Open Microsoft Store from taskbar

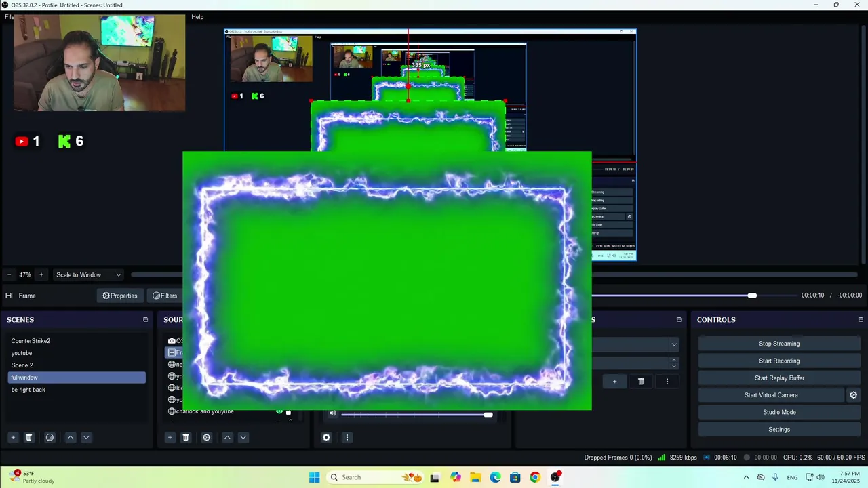point(515,477)
